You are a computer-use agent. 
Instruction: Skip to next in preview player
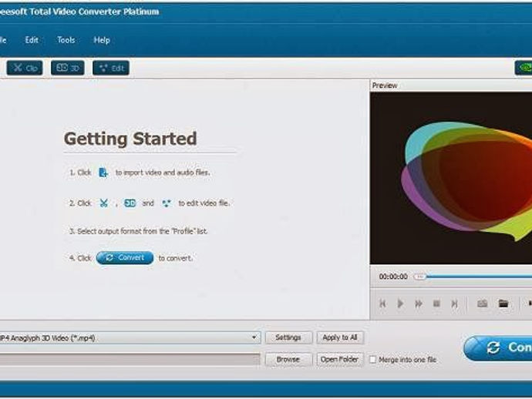[x=454, y=303]
